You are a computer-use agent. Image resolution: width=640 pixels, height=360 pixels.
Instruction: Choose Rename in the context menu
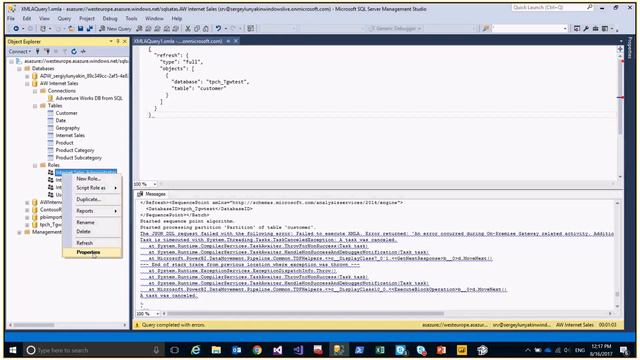(x=92, y=222)
